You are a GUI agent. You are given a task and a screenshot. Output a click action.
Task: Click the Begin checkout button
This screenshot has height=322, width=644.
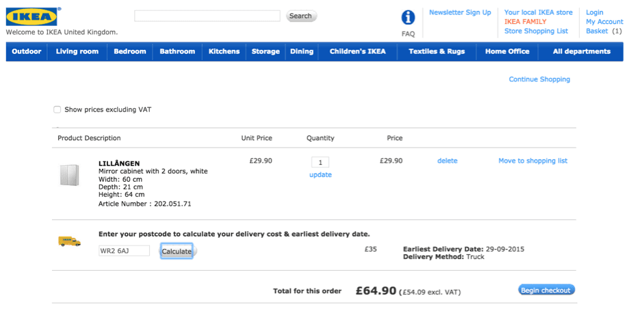coord(546,290)
